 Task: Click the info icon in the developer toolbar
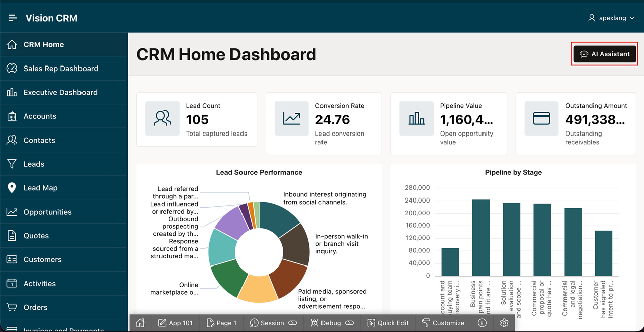(482, 323)
